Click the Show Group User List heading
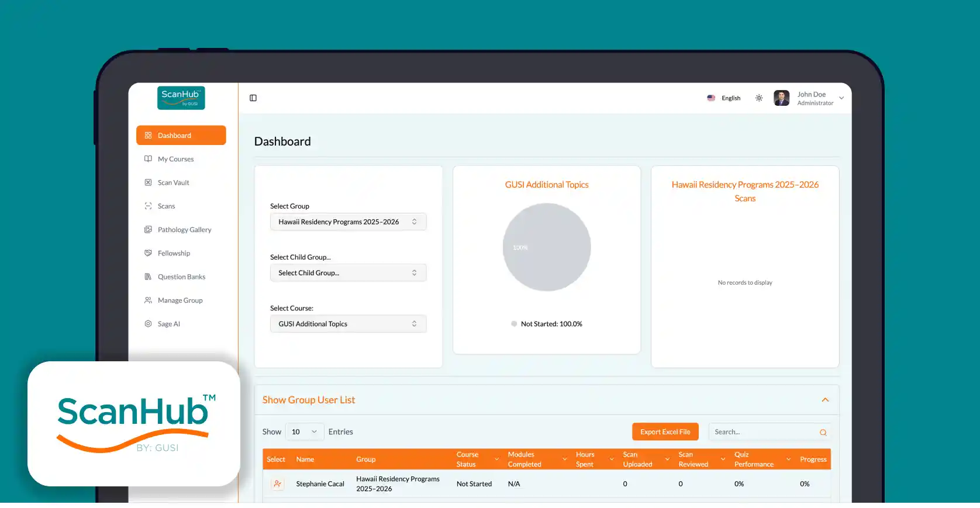980x508 pixels. click(309, 400)
